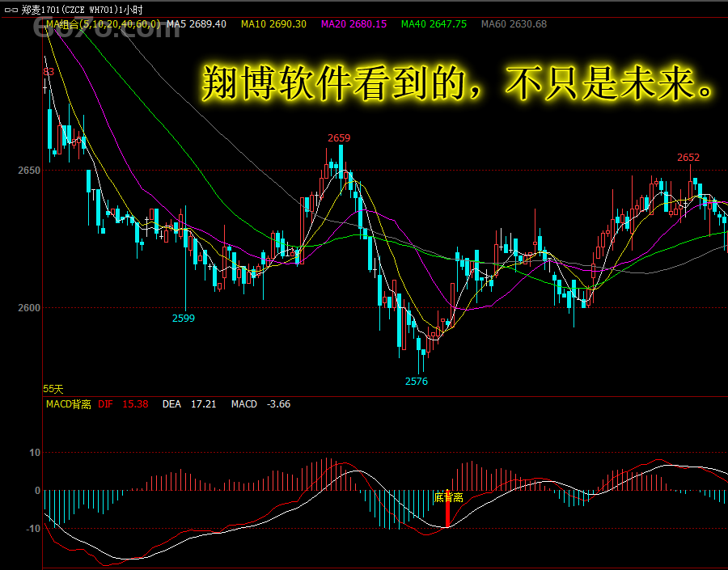Select the 郑麦1701(CZCE WH701)1小时 chart title

click(x=83, y=10)
